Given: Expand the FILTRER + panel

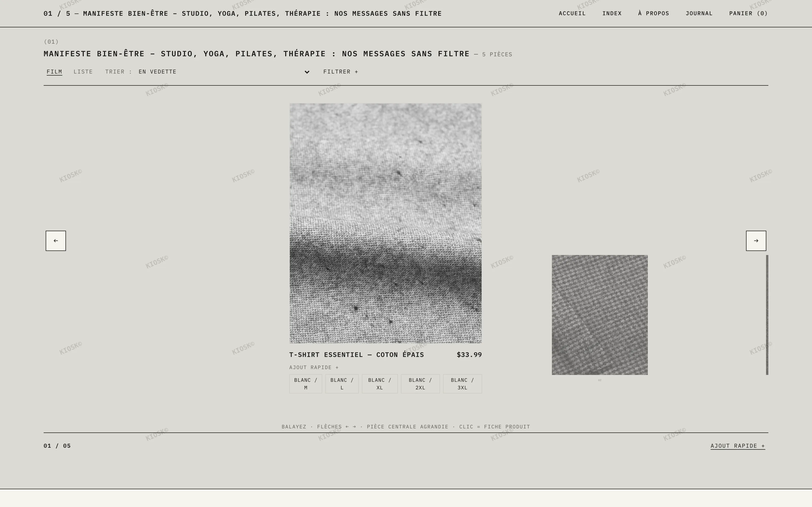Looking at the screenshot, I should [x=341, y=72].
